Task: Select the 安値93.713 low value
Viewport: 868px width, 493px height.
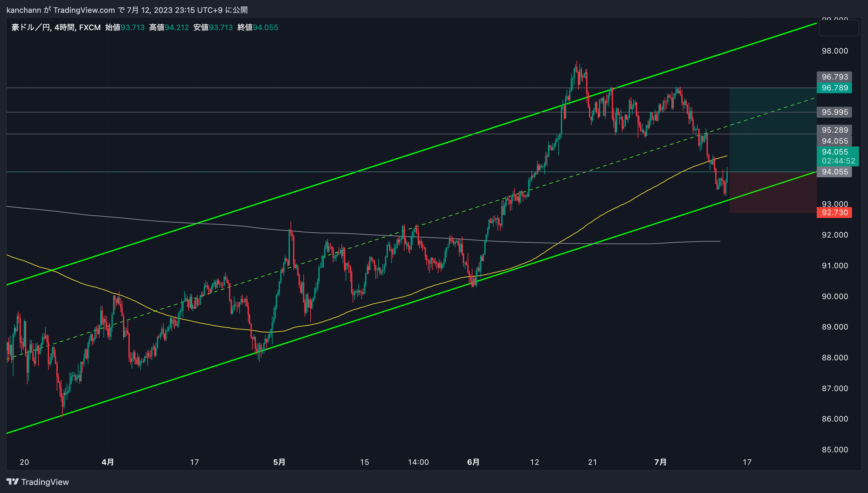Action: (213, 28)
